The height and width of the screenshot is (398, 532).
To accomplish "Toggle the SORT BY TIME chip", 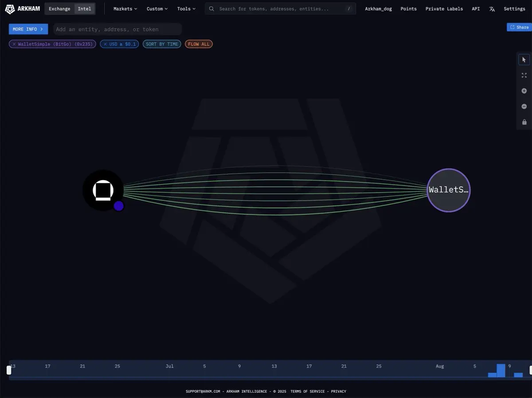I will pyautogui.click(x=162, y=44).
